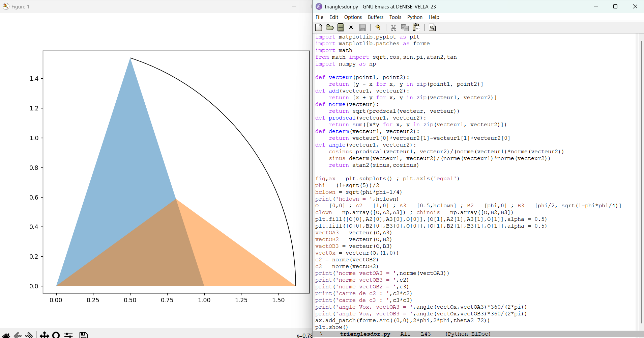The height and width of the screenshot is (338, 644).
Task: Undo the last edit with the arrow icon
Action: 378,28
